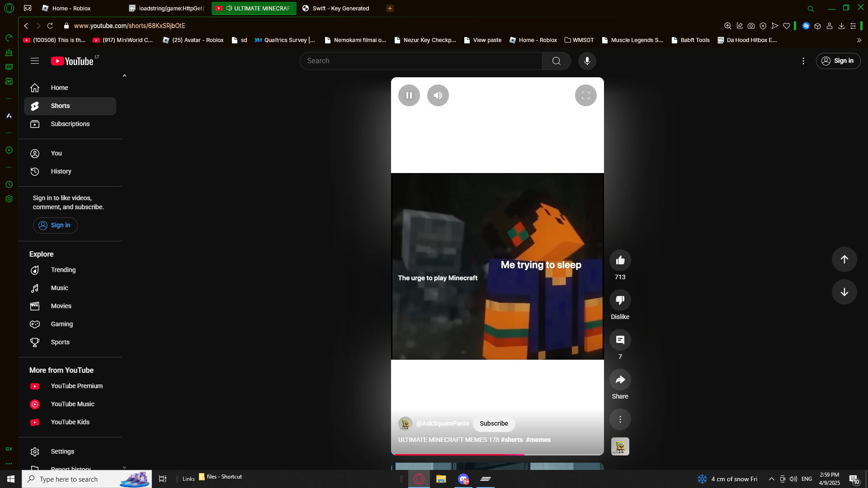This screenshot has width=868, height=488.
Task: Open the comments with 7 replies
Action: (620, 340)
